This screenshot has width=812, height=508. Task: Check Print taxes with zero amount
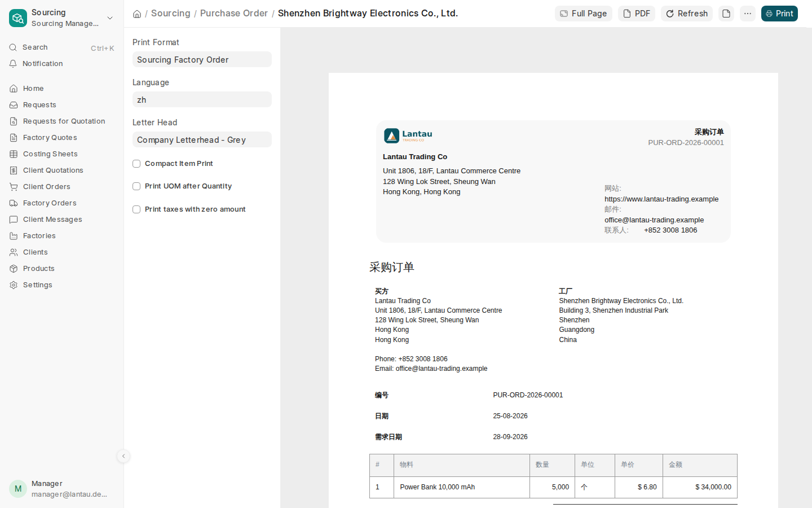[136, 209]
